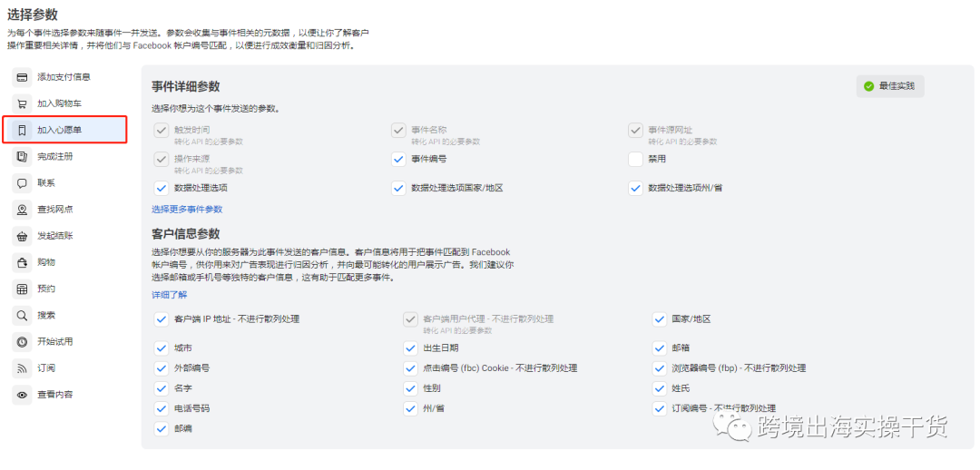
Task: Toggle 数据处理选项州/省 checkbox
Action: click(635, 188)
